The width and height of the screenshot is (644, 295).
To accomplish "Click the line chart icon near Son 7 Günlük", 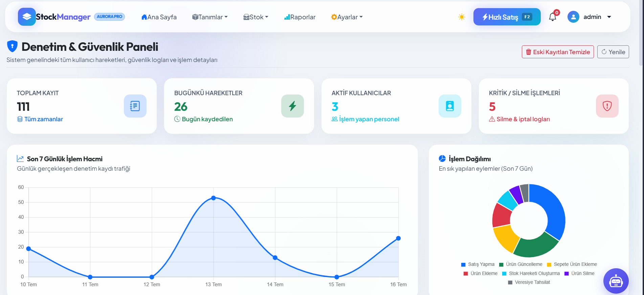I will (x=20, y=159).
